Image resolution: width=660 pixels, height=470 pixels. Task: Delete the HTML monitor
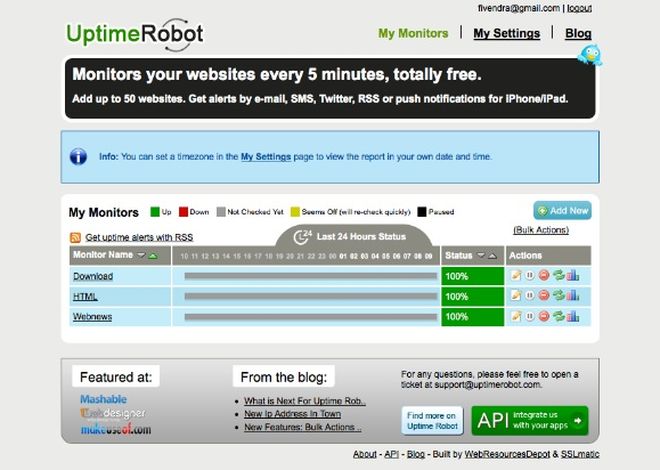coord(544,295)
